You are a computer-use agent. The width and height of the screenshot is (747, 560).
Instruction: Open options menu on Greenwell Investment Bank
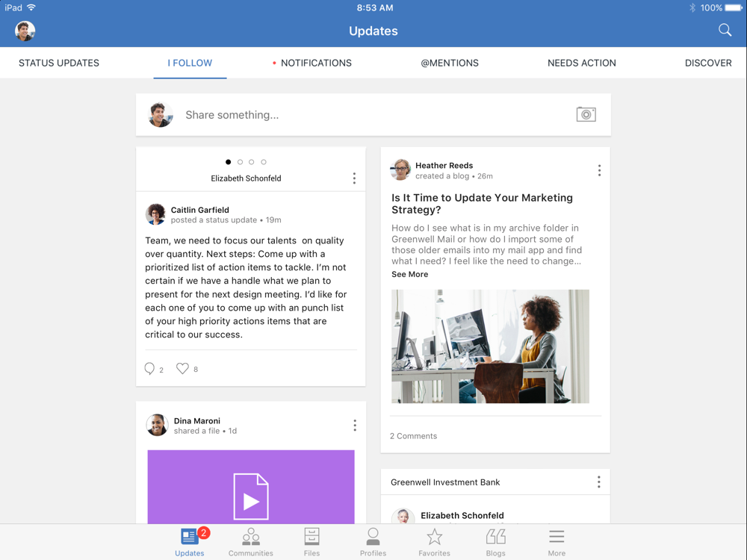pos(599,482)
